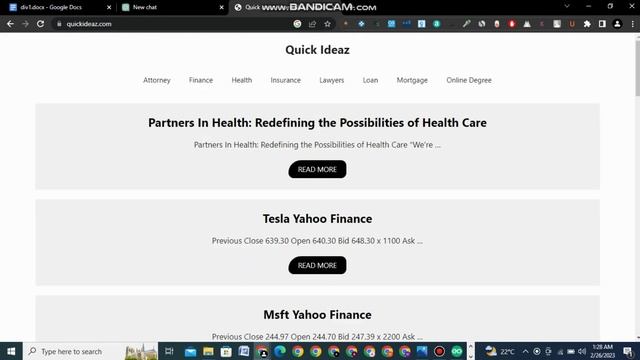This screenshot has height=360, width=640.
Task: Click READ MORE under Tesla Yahoo Finance
Action: coord(317,265)
